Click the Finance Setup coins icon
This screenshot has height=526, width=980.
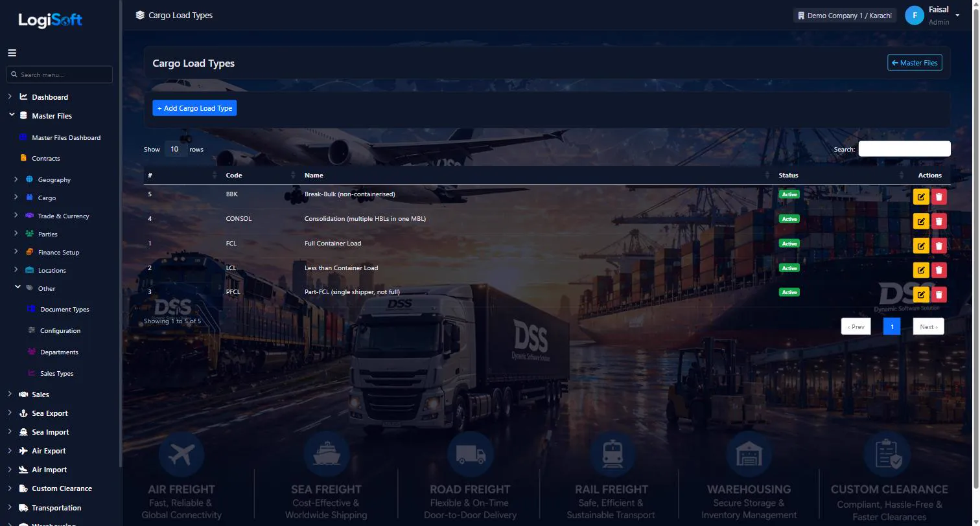click(29, 252)
